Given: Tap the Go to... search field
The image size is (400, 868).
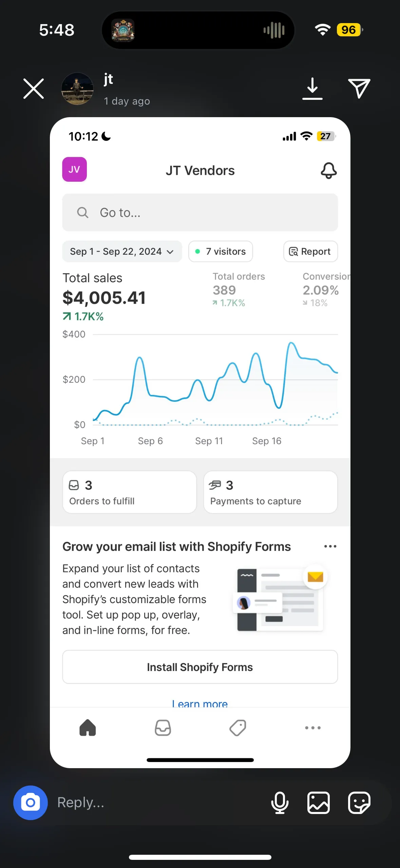Looking at the screenshot, I should point(200,213).
